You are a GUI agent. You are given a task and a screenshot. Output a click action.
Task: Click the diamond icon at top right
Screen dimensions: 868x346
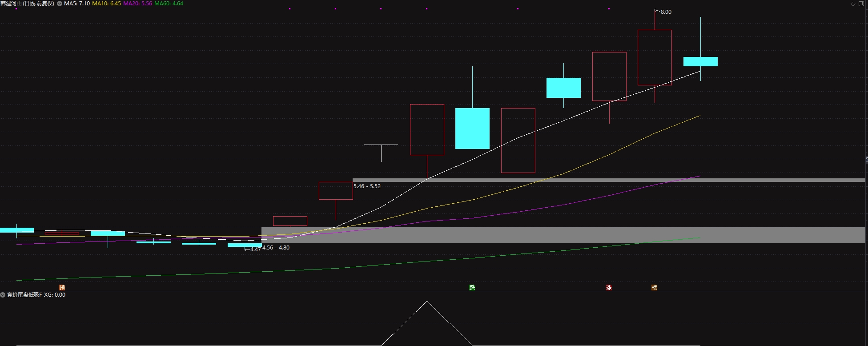[853, 4]
